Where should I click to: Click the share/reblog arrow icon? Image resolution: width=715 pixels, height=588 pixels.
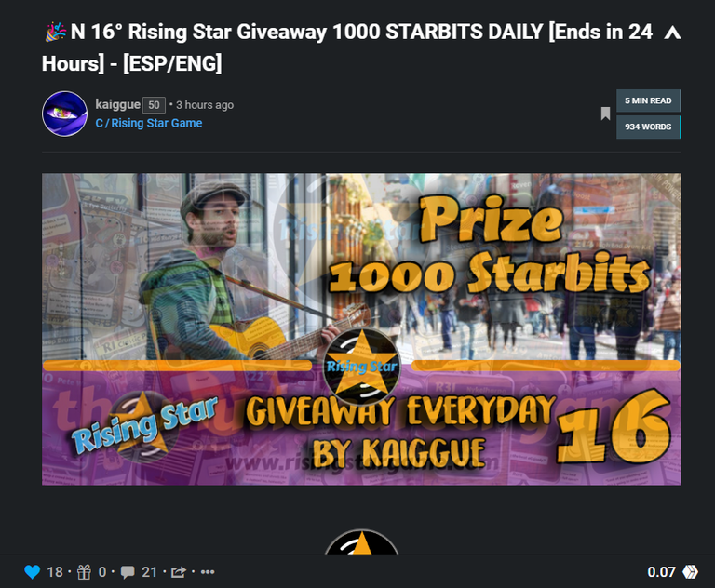pyautogui.click(x=179, y=572)
